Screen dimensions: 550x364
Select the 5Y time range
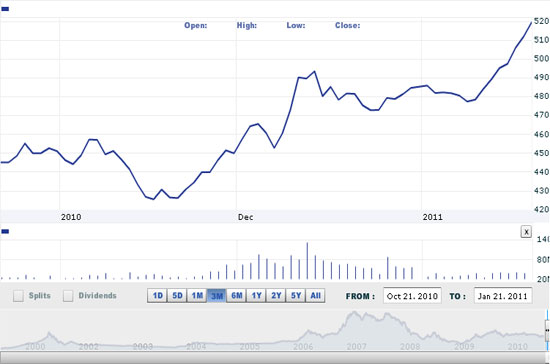click(296, 296)
